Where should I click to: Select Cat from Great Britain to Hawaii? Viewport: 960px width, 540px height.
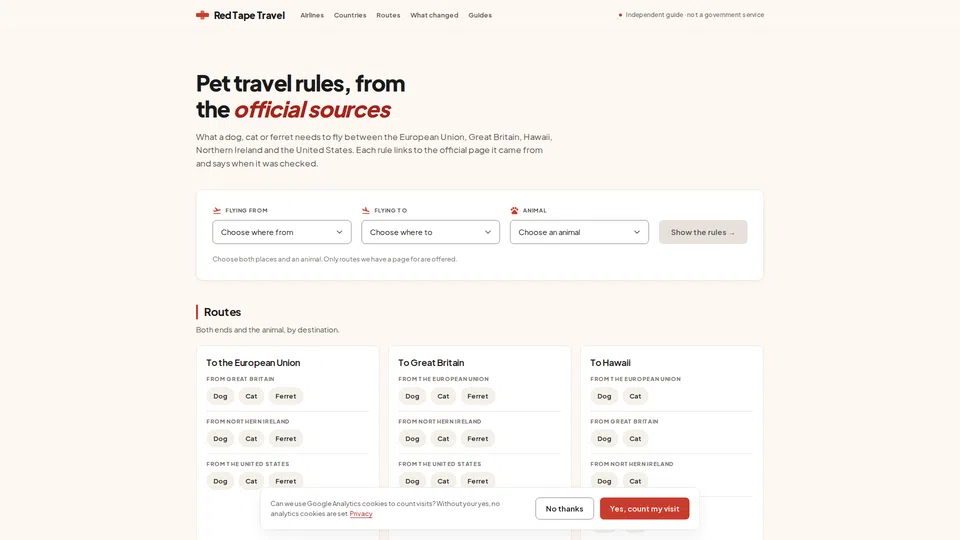[x=636, y=438]
